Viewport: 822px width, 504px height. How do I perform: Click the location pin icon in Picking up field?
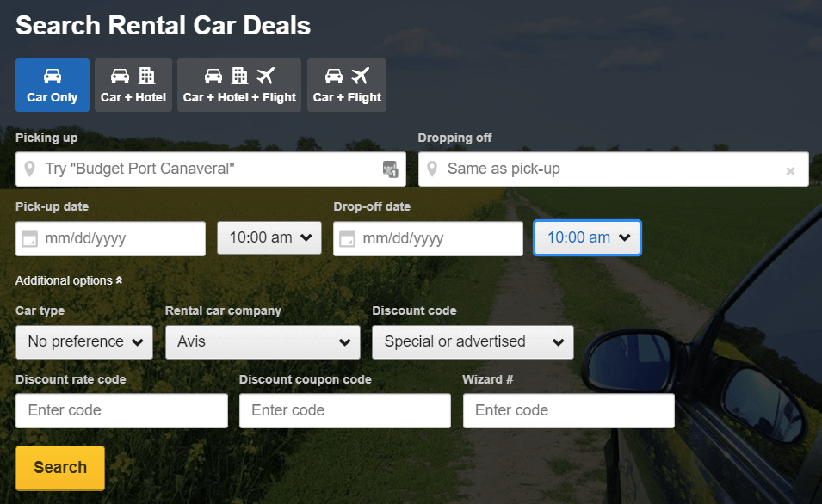tap(30, 169)
